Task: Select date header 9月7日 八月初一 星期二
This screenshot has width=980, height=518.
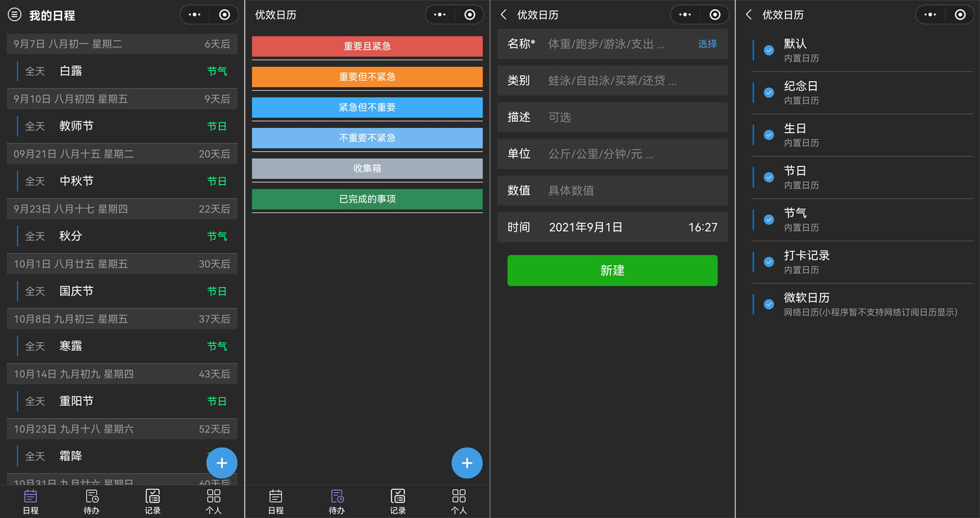Action: (x=122, y=44)
